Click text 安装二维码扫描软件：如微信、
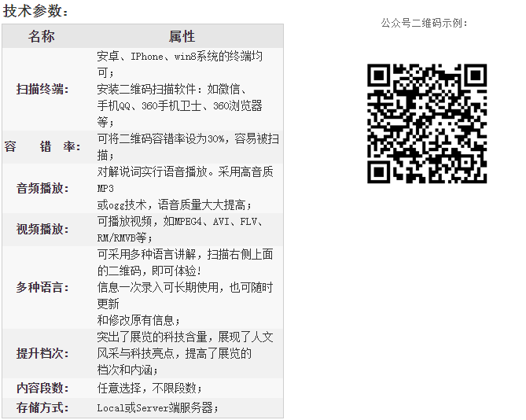526x420 pixels. point(172,89)
